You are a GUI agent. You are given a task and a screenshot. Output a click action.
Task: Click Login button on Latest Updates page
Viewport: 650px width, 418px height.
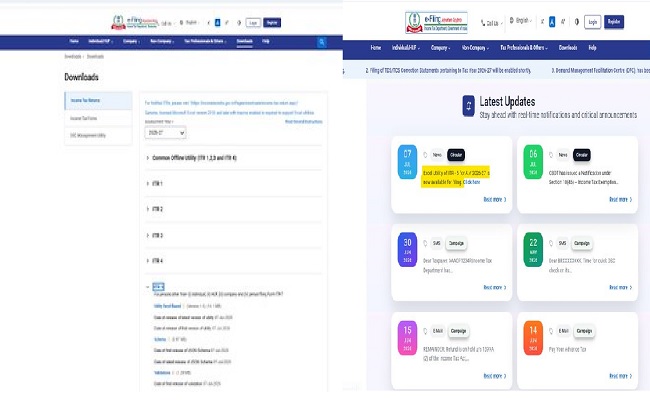point(592,22)
